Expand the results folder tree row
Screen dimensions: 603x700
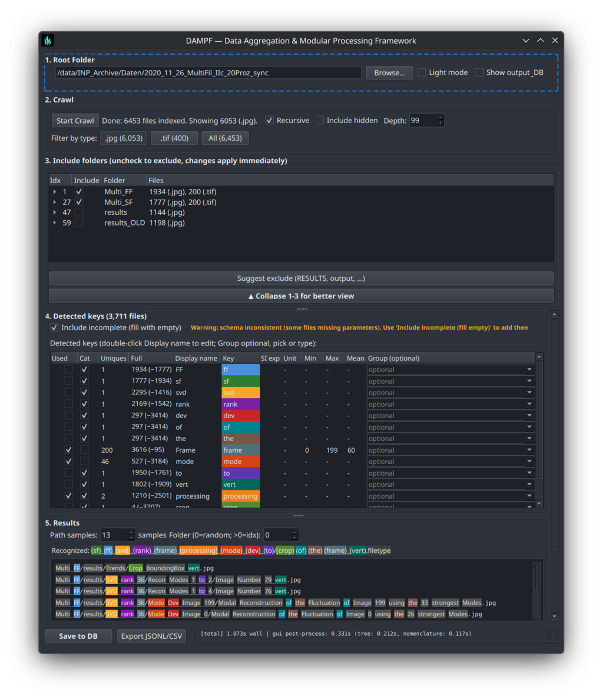55,212
